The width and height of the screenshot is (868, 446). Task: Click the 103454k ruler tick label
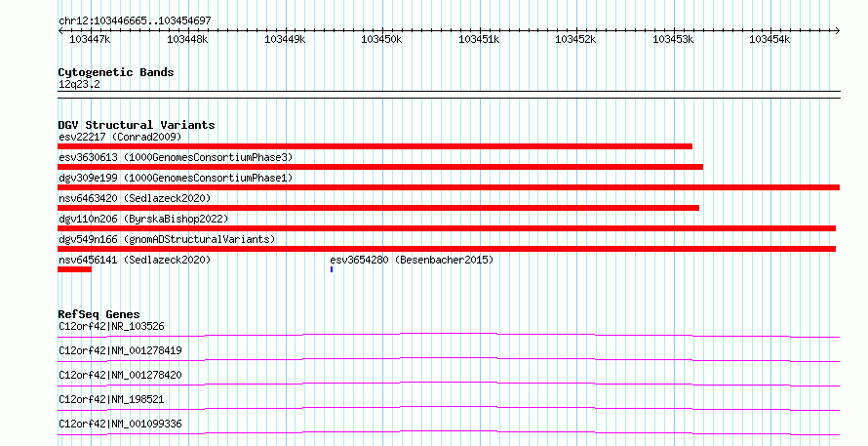tap(769, 40)
